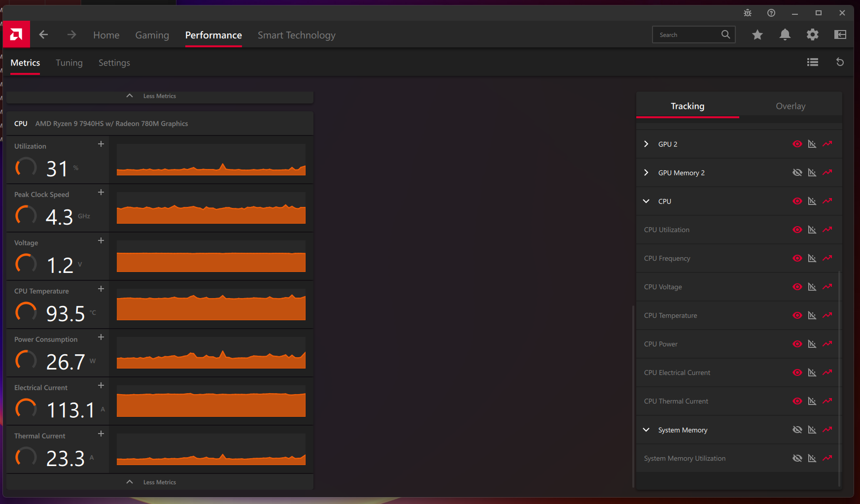Open the Smart Technology tab
The width and height of the screenshot is (860, 504).
[297, 35]
